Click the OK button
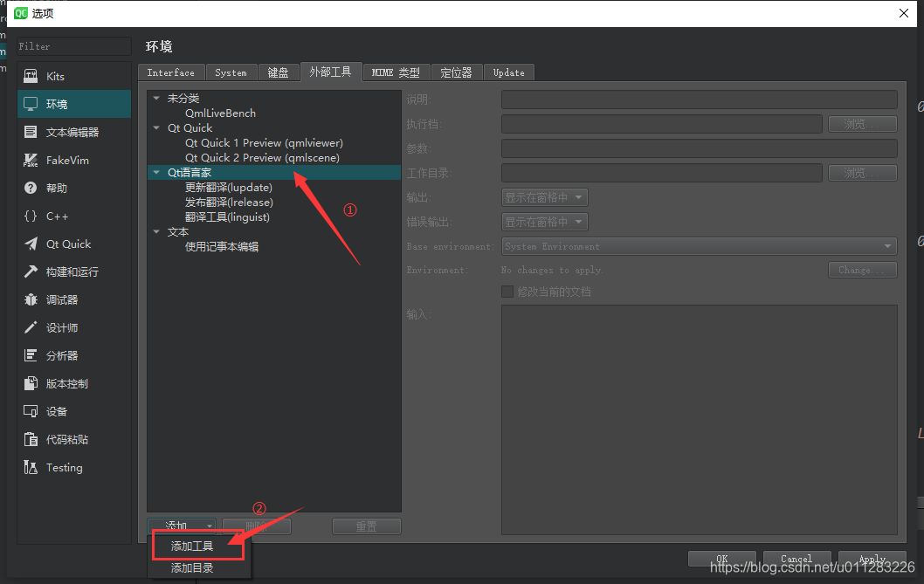Screen dimensions: 924x584 (722, 558)
